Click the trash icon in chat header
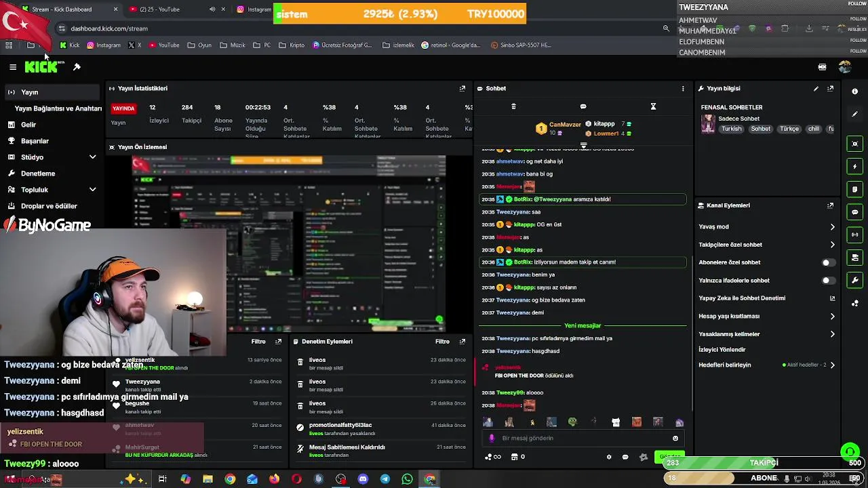 [513, 106]
